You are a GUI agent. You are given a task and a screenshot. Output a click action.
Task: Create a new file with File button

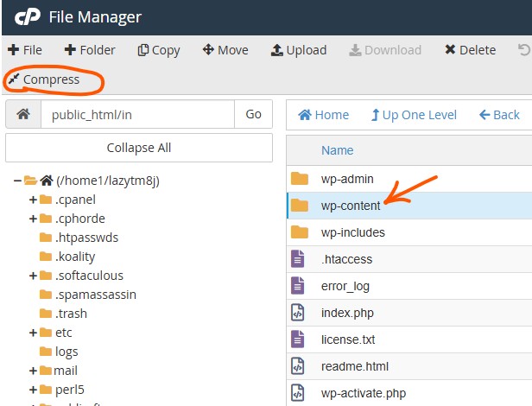(25, 50)
